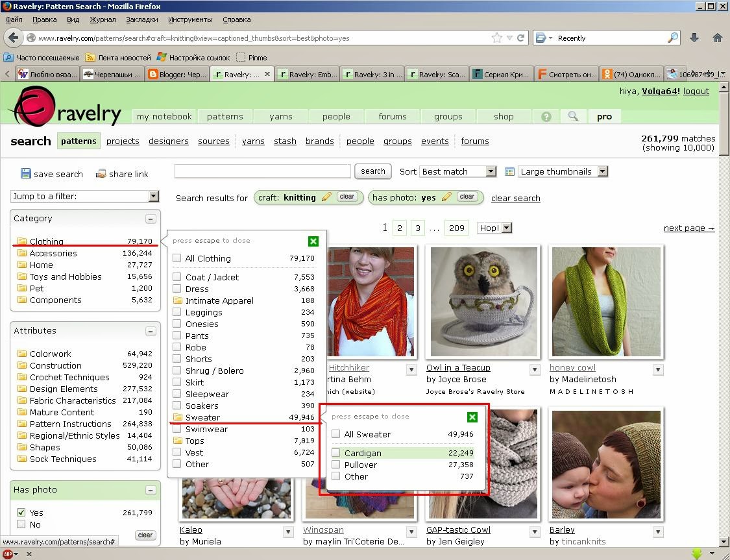730x560 pixels.
Task: Click the share link icon
Action: click(x=101, y=174)
